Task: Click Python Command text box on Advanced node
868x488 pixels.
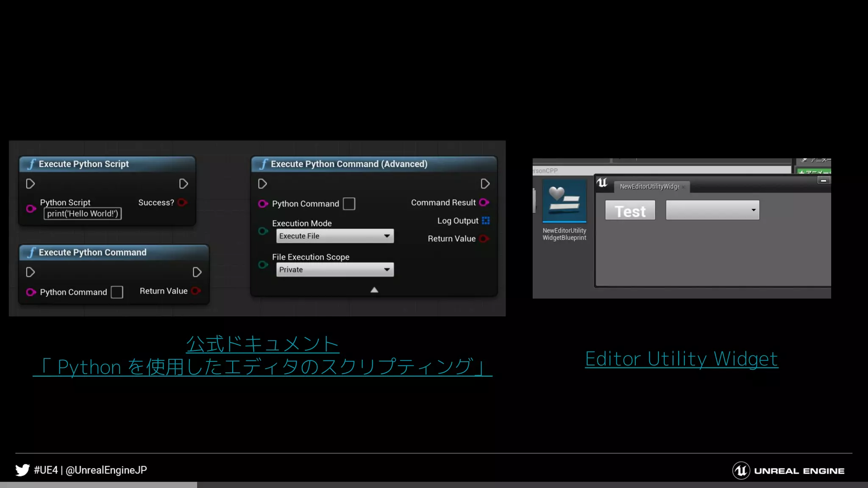Action: click(349, 204)
